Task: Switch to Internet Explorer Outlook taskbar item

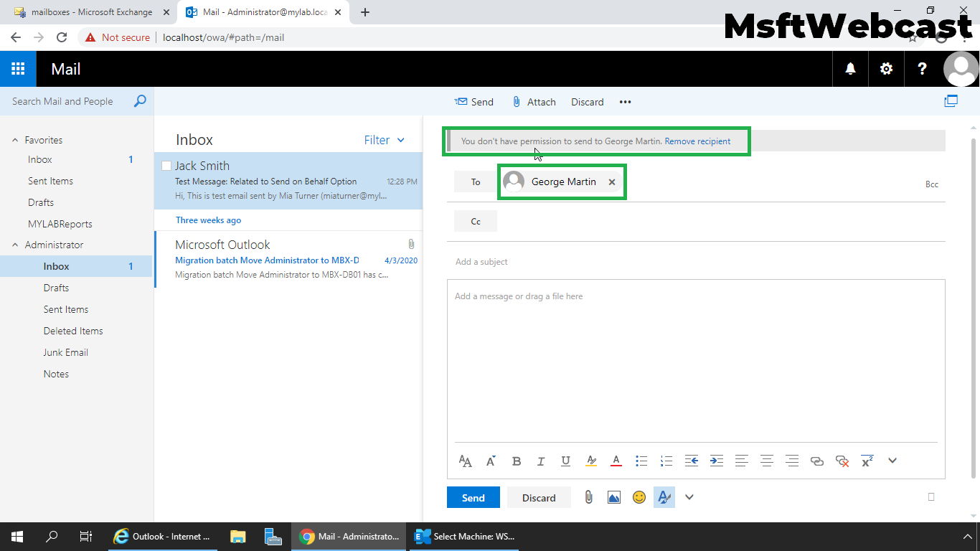Action: click(x=164, y=536)
